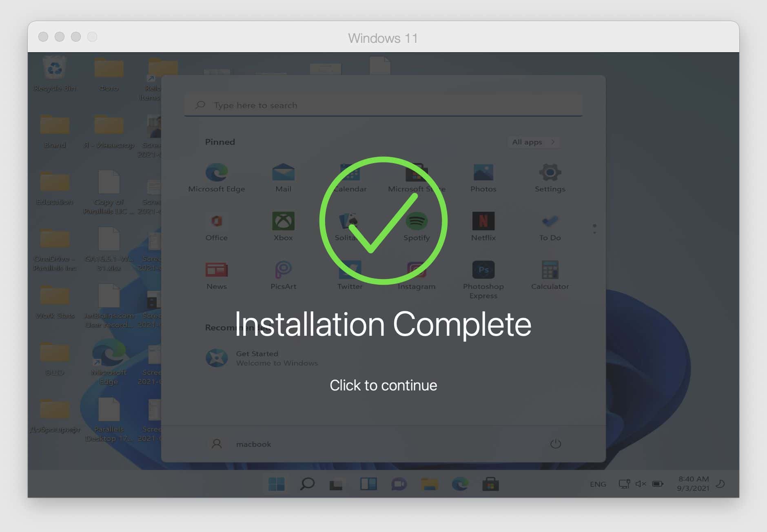This screenshot has width=767, height=532.
Task: Open Get Started recommended item
Action: 261,358
